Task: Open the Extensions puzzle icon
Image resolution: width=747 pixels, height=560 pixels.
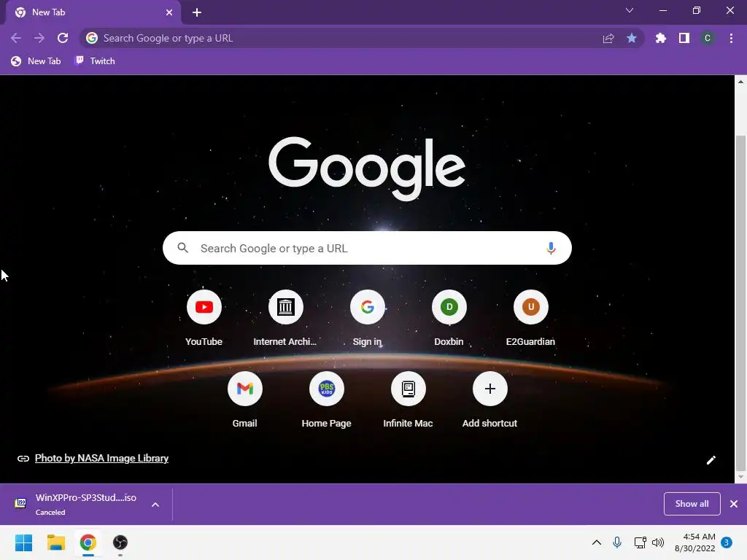Action: click(x=661, y=38)
